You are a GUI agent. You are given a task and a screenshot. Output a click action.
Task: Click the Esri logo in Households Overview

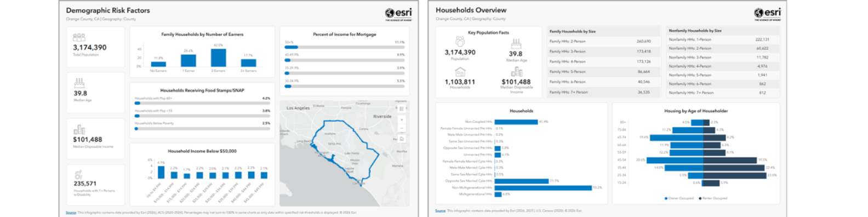click(x=767, y=14)
